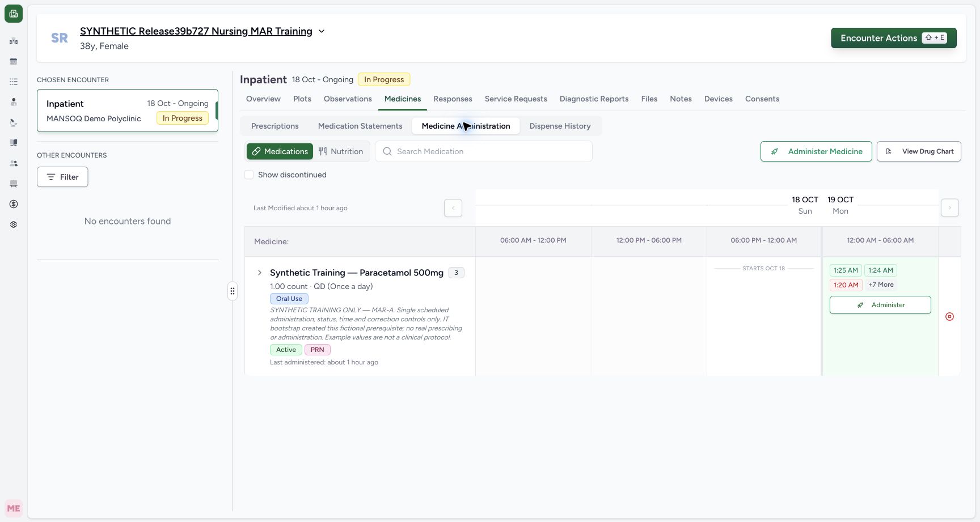
Task: Select the Medications toggle button
Action: point(280,151)
